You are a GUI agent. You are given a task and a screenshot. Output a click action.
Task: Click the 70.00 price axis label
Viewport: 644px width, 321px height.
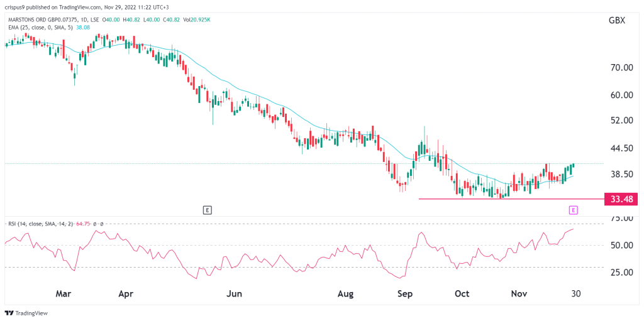pos(620,68)
